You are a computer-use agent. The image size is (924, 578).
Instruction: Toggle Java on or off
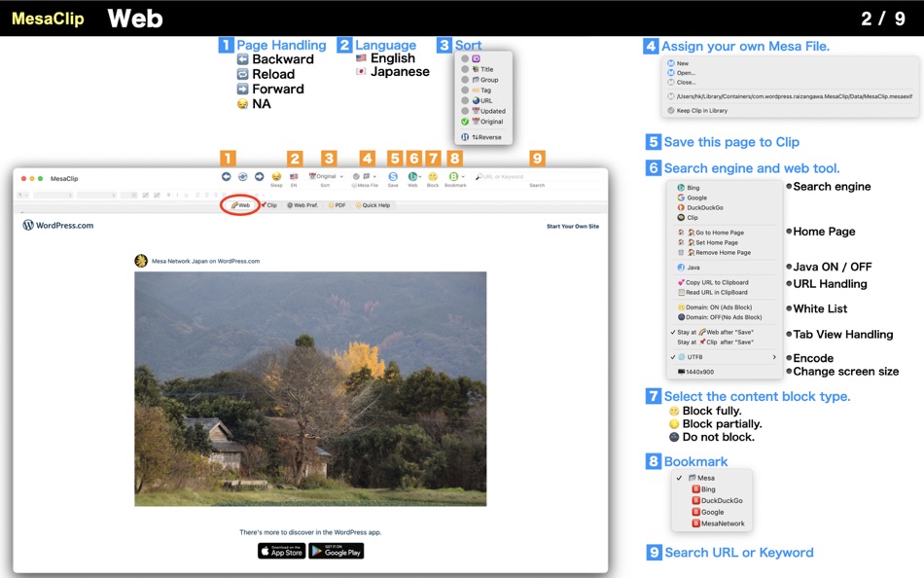coord(689,268)
